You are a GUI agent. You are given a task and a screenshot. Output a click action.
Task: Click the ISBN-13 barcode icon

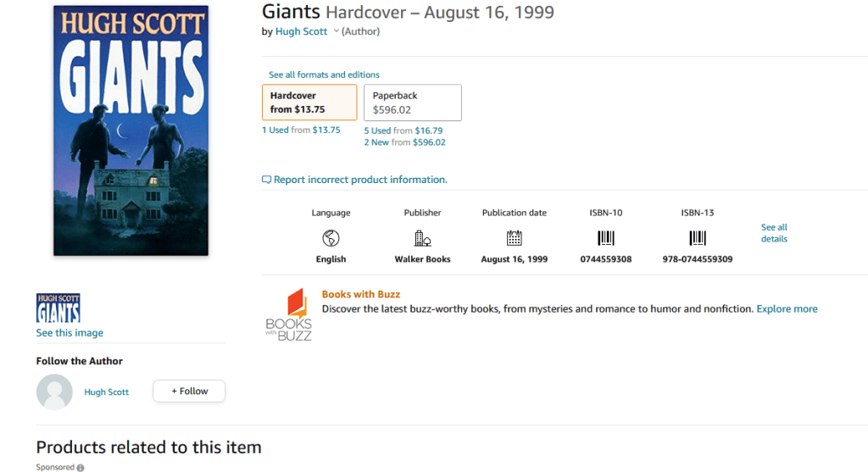point(697,237)
